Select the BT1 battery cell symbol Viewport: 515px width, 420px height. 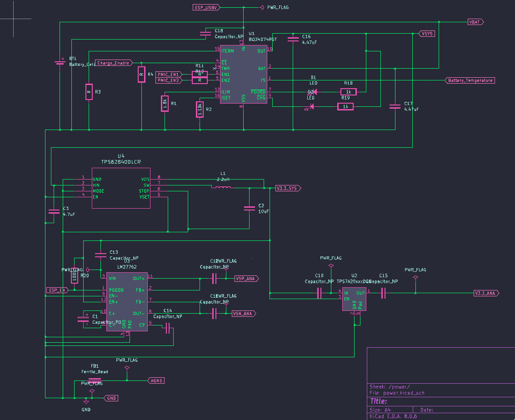click(60, 62)
